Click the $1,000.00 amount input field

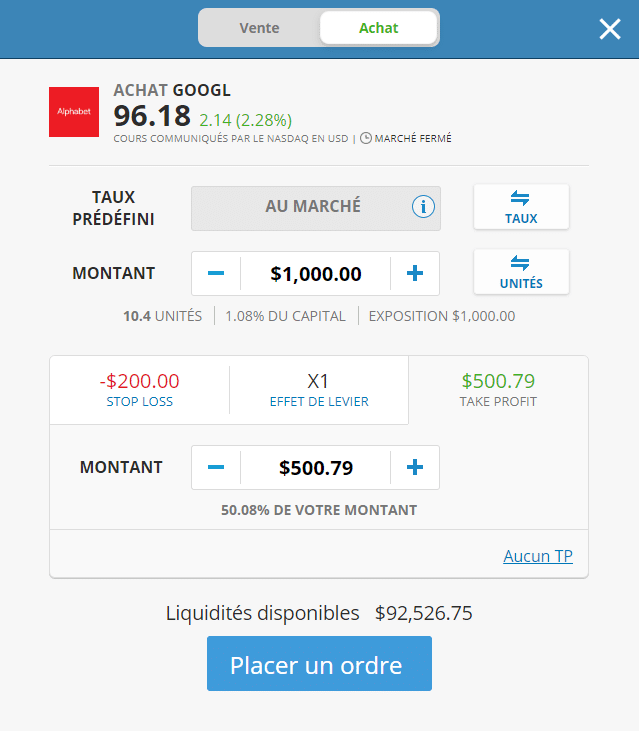point(315,273)
